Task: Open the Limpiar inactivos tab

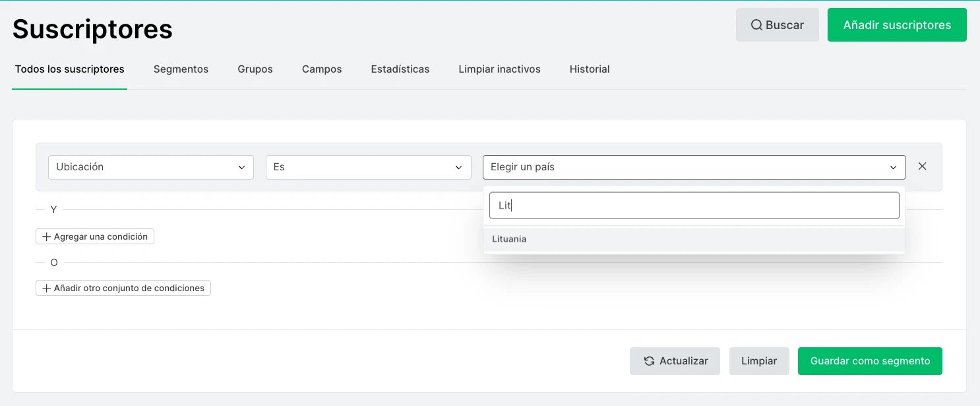Action: (x=499, y=69)
